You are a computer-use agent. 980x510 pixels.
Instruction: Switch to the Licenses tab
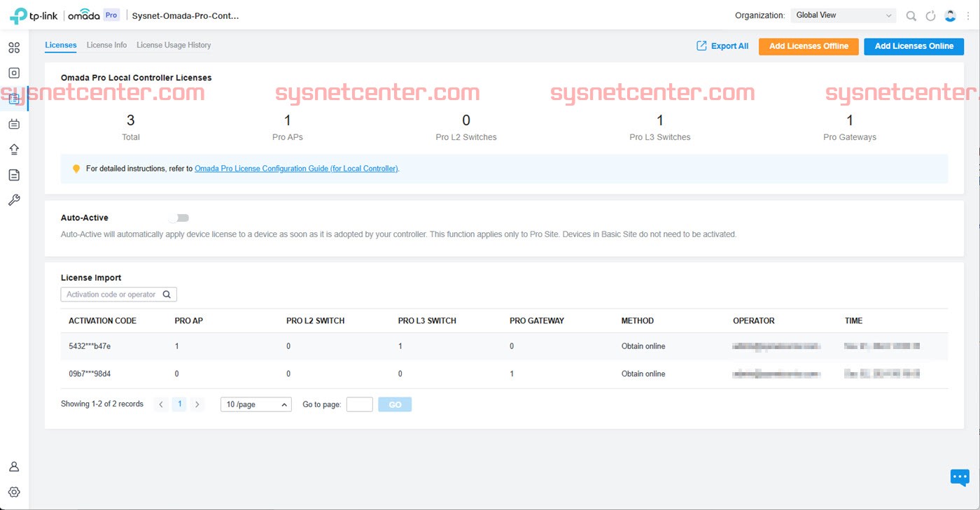(x=61, y=45)
